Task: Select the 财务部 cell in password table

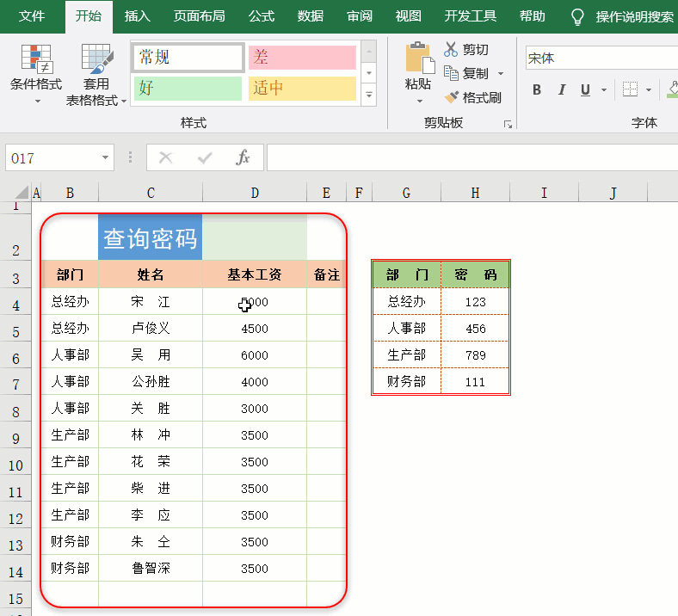Action: pyautogui.click(x=406, y=382)
